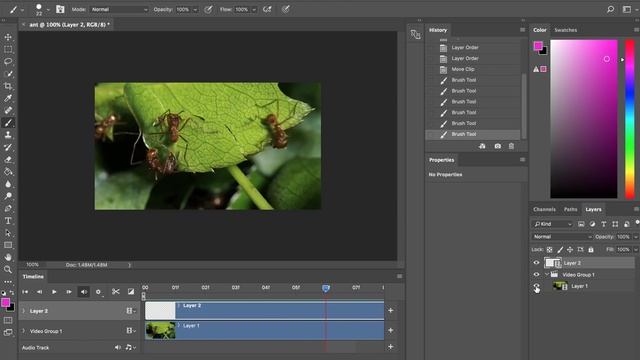This screenshot has height=360, width=640.
Task: Toggle Layer 1 visibility eye
Action: click(x=536, y=286)
